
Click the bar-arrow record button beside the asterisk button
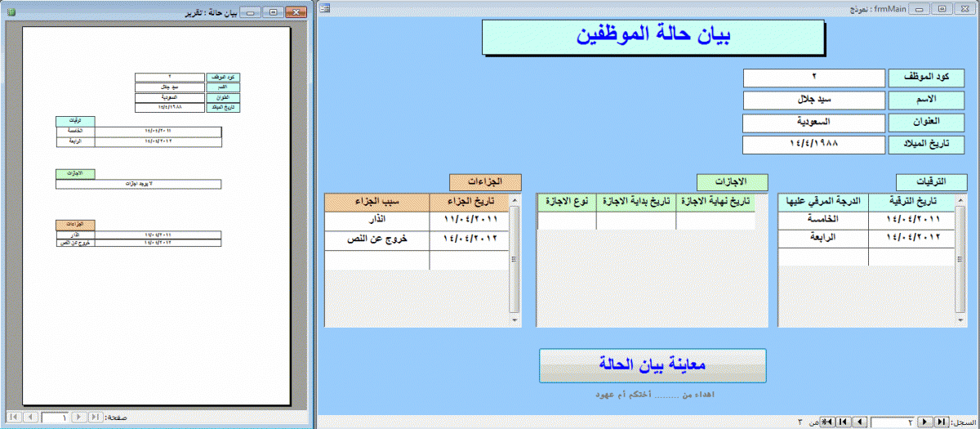[844, 422]
